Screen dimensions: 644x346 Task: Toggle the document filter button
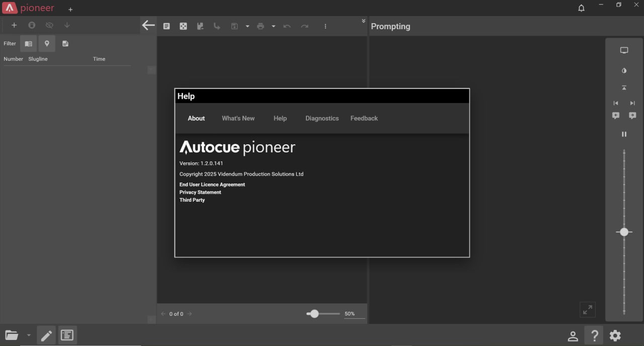point(65,44)
